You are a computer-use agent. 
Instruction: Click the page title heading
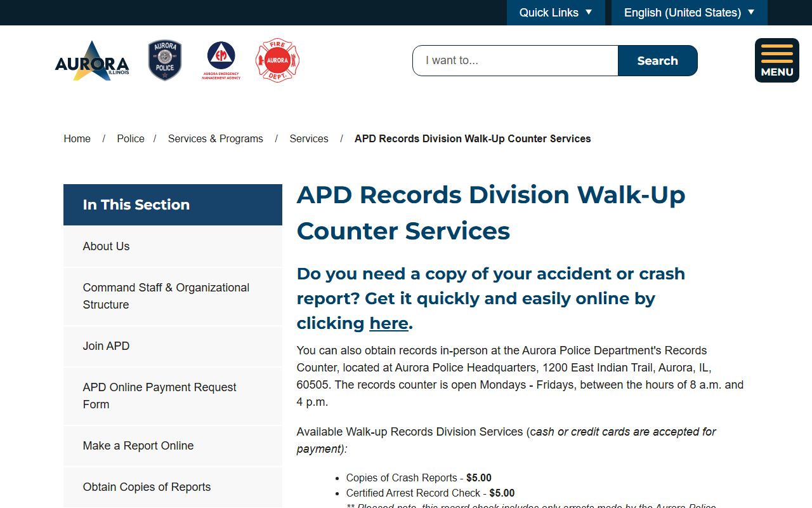[491, 213]
